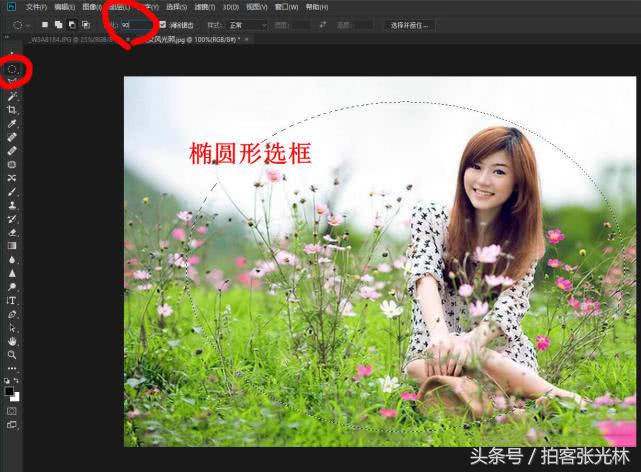This screenshot has height=472, width=641.
Task: Select the Elliptical Marquee tool
Action: tap(12, 69)
